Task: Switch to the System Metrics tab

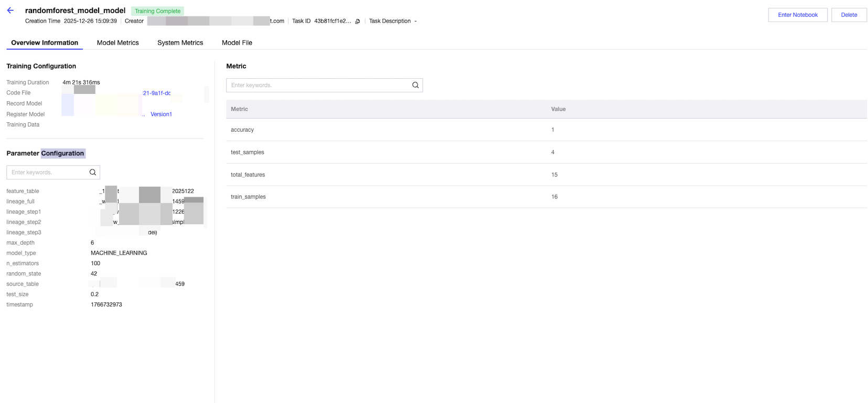Action: (x=180, y=43)
